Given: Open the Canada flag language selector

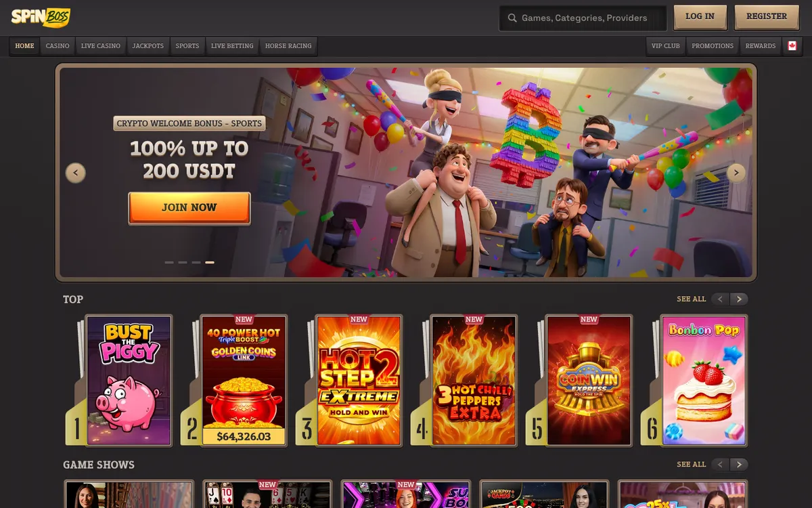Looking at the screenshot, I should click(x=792, y=46).
